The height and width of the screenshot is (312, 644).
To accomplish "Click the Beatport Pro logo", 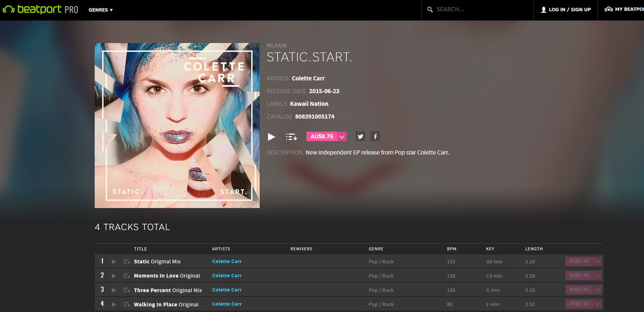I will point(41,10).
